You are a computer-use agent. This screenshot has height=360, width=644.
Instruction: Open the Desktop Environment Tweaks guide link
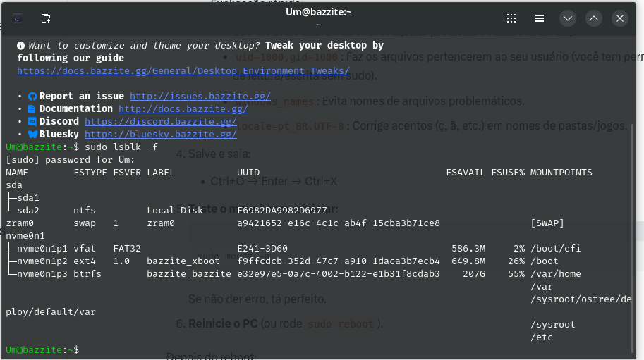tap(183, 71)
